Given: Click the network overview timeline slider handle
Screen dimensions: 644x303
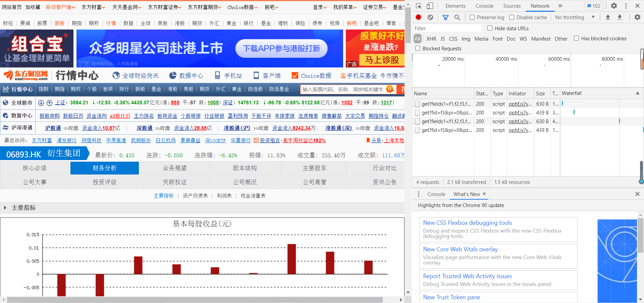Looking at the screenshot, I should (x=642, y=59).
